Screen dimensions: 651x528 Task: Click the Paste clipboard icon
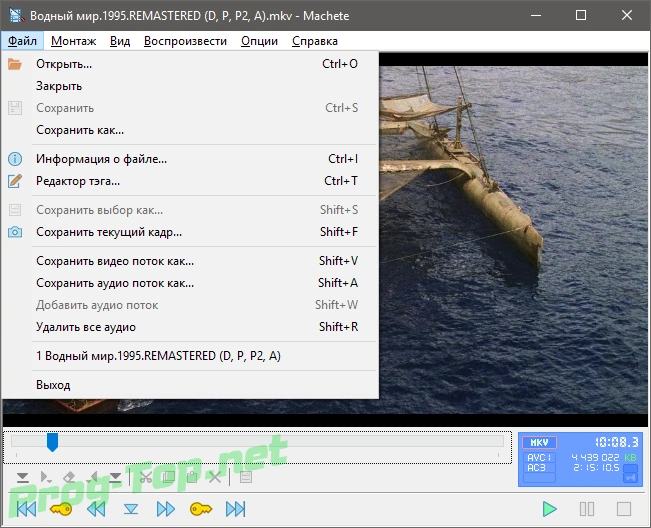[192, 477]
